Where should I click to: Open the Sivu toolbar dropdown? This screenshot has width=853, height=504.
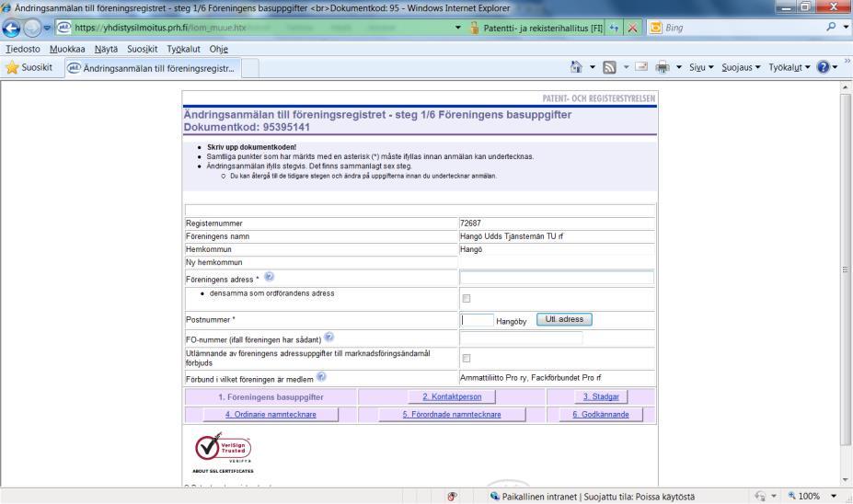701,67
